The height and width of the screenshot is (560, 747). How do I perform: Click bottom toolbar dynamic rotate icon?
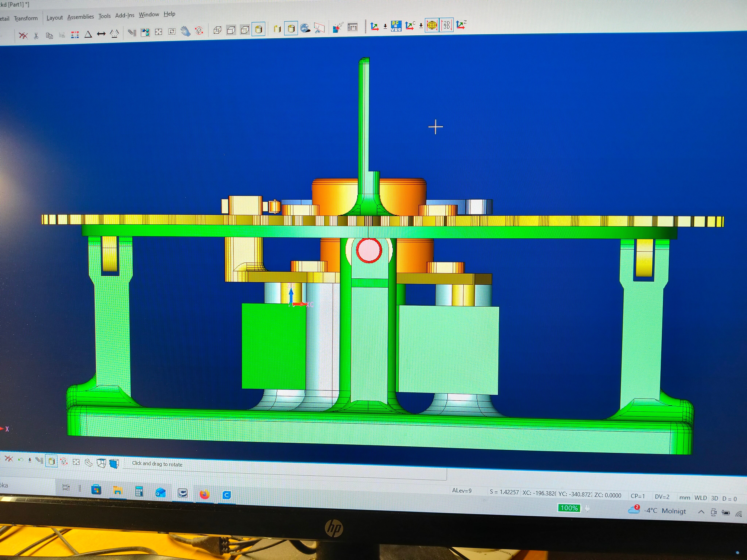[63, 461]
